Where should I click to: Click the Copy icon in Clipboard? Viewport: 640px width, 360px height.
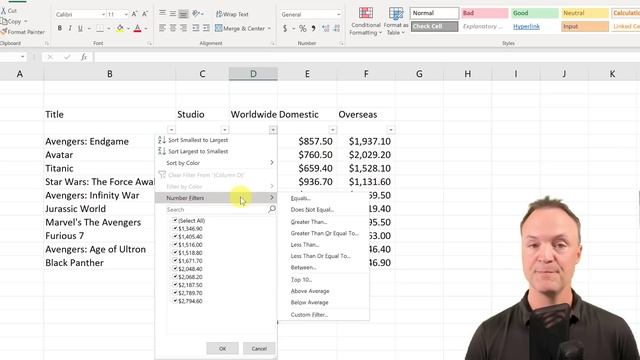point(4,21)
